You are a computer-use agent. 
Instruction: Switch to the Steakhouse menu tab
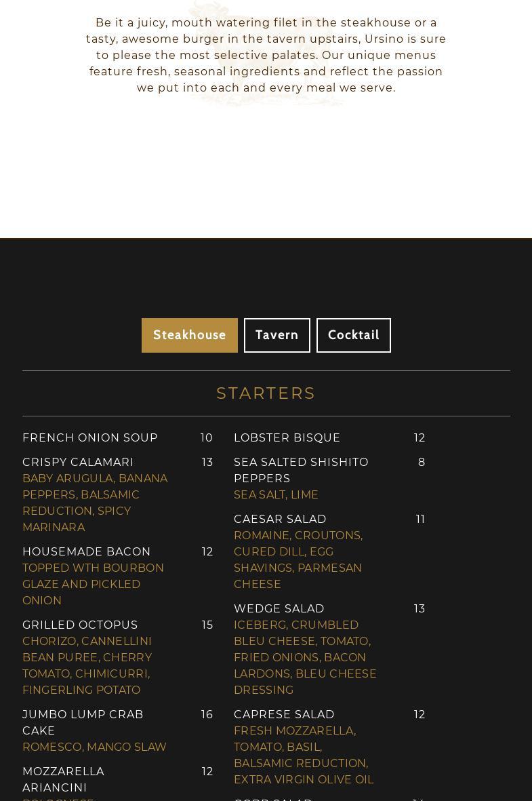pos(190,335)
